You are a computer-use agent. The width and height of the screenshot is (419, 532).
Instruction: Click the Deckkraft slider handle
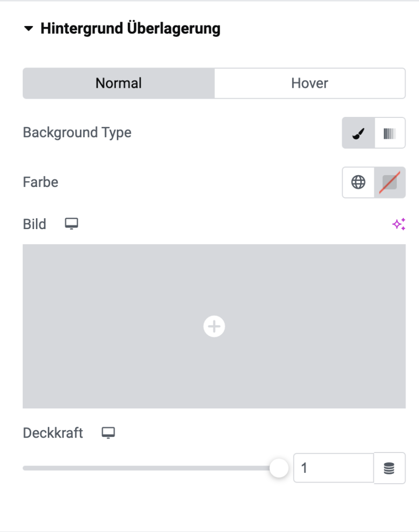click(x=279, y=468)
